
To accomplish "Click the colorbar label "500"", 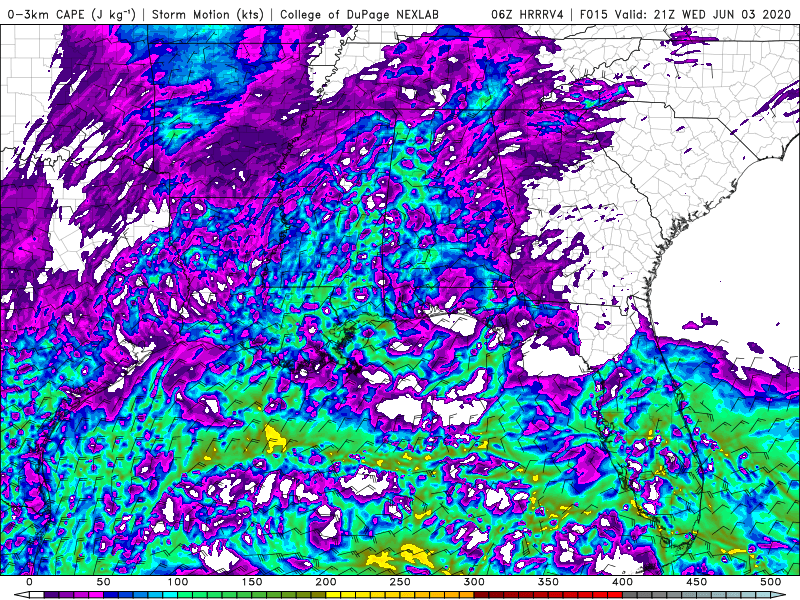I will [x=770, y=582].
